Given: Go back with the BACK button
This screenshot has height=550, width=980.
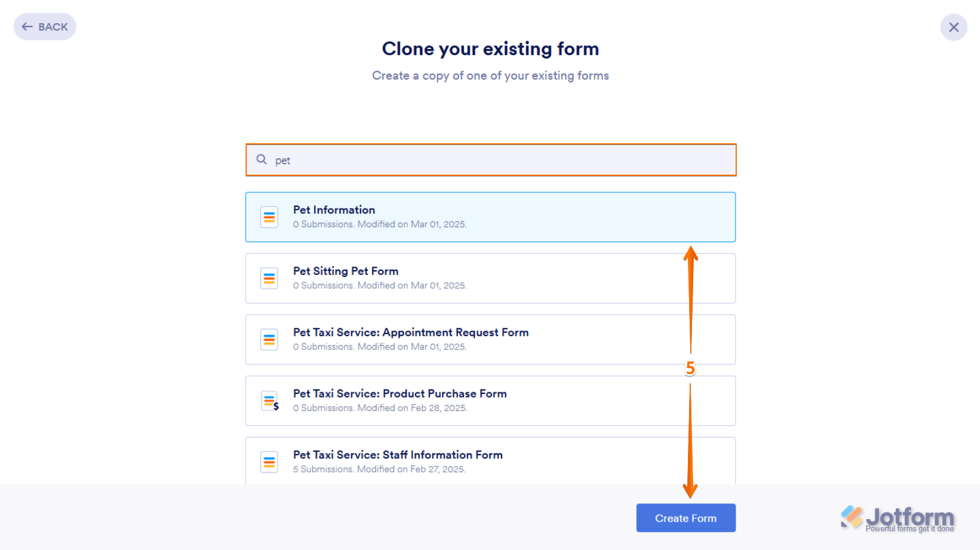Looking at the screenshot, I should tap(45, 27).
